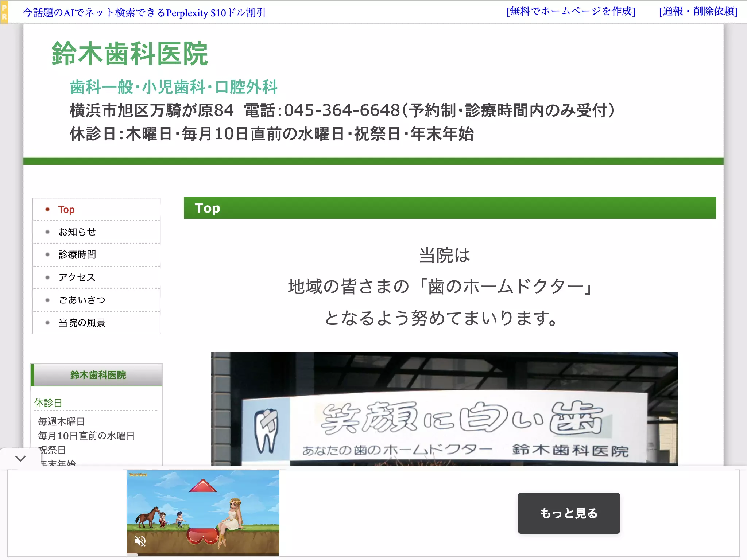Image resolution: width=747 pixels, height=560 pixels.
Task: Click the もっと見る button
Action: pyautogui.click(x=569, y=513)
